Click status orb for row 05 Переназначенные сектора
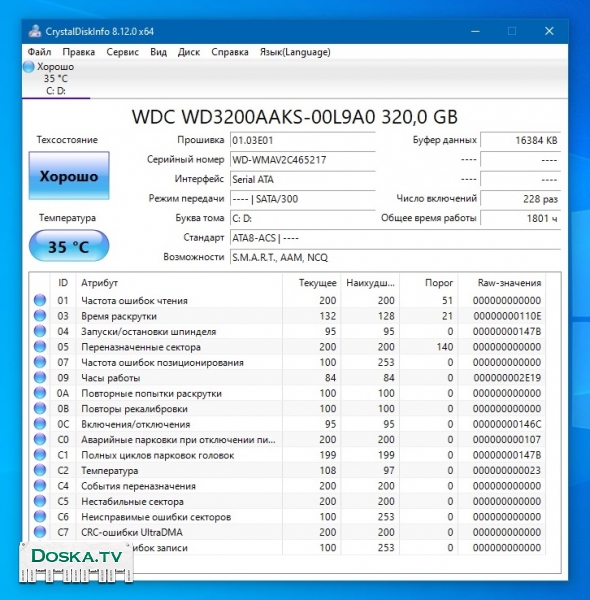590x600 pixels. (x=40, y=347)
